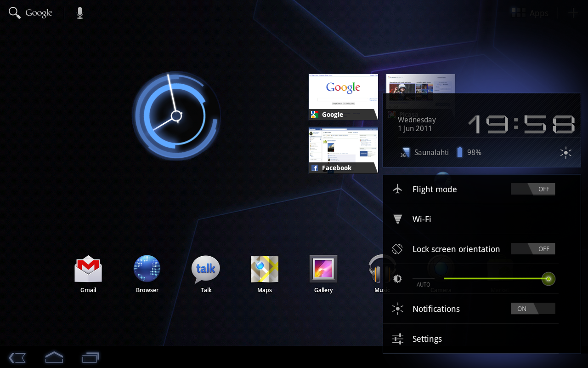This screenshot has width=588, height=368.
Task: Open Settings from the quick panel
Action: 471,339
